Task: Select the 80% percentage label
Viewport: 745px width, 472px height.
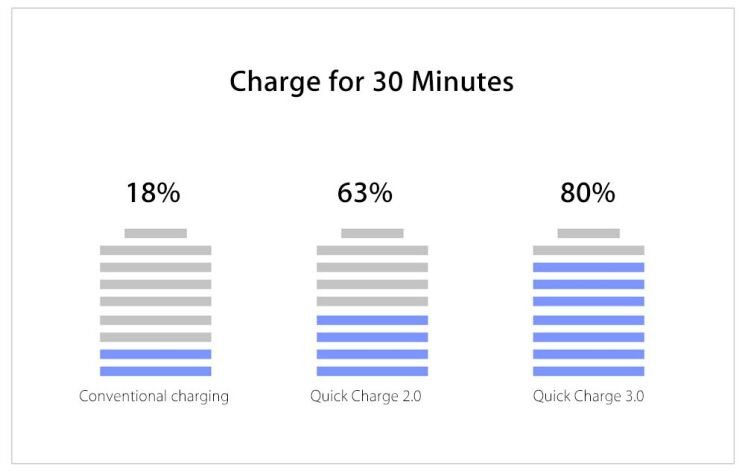Action: [x=587, y=193]
